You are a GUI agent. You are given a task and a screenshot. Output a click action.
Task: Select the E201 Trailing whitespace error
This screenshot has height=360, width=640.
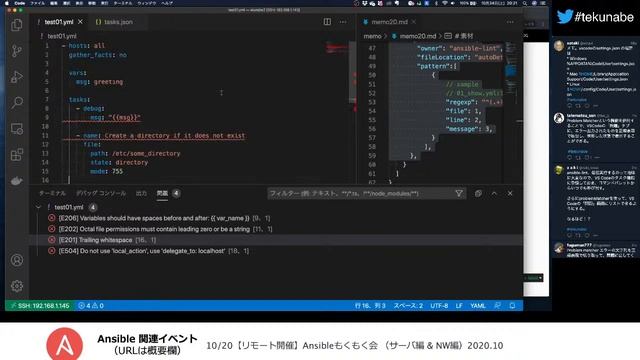point(276,240)
